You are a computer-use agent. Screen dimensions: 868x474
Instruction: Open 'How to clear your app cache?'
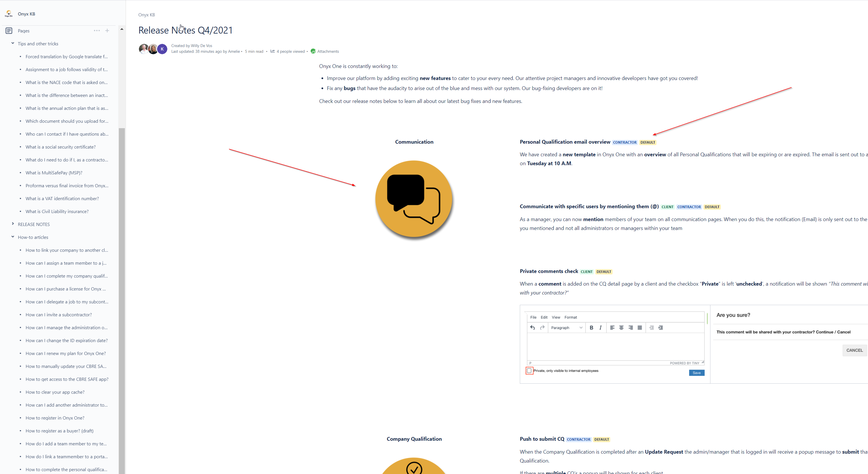click(x=55, y=392)
